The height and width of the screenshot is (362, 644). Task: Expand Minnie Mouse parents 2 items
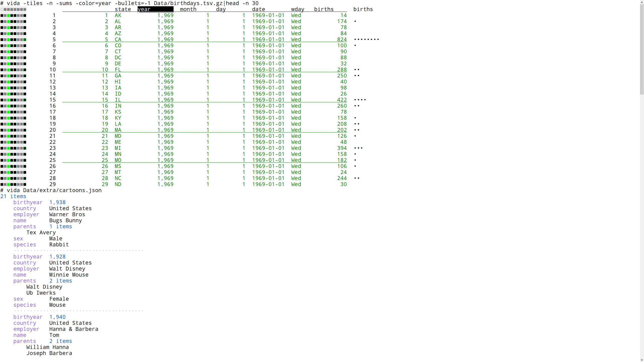tap(61, 281)
